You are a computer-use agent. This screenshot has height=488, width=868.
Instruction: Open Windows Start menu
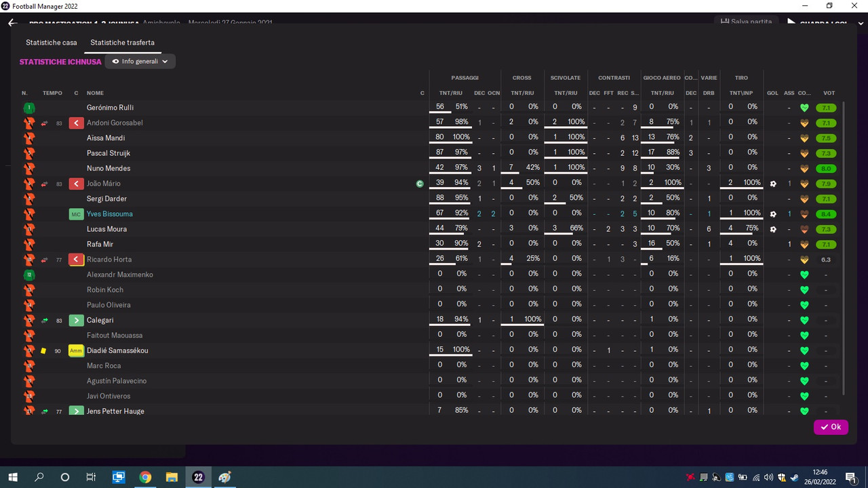12,477
